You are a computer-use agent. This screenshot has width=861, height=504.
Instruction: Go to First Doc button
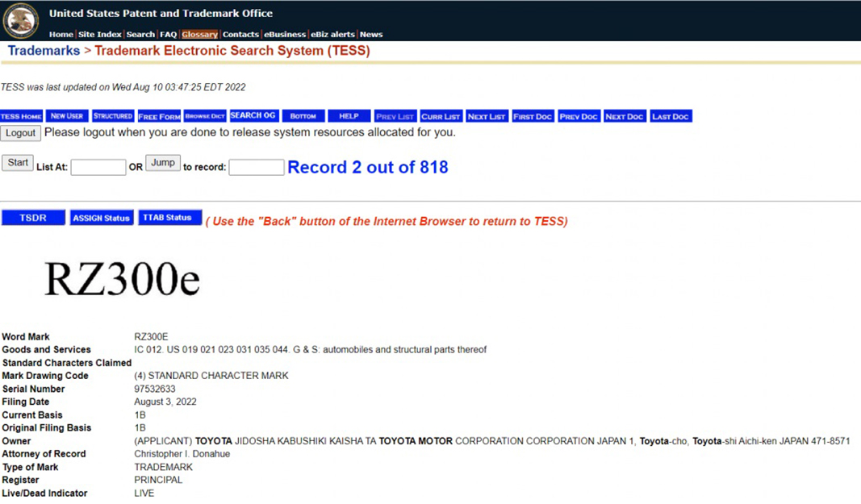pos(533,116)
